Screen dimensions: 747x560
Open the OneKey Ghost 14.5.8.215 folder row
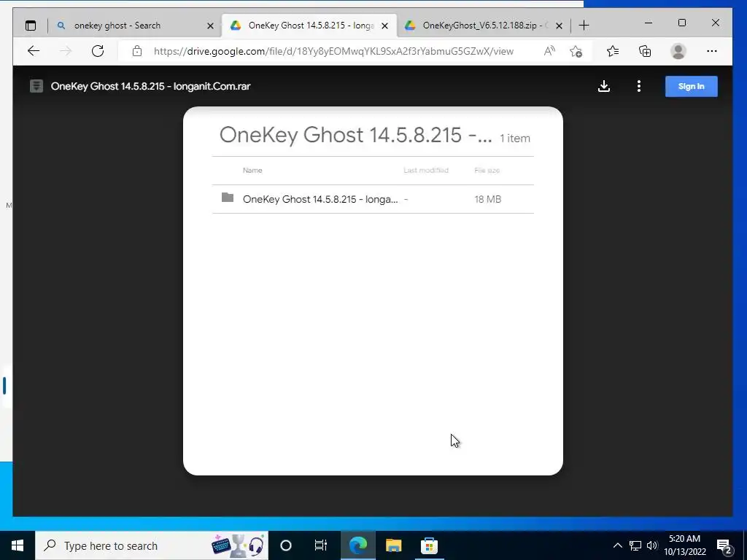pyautogui.click(x=373, y=199)
